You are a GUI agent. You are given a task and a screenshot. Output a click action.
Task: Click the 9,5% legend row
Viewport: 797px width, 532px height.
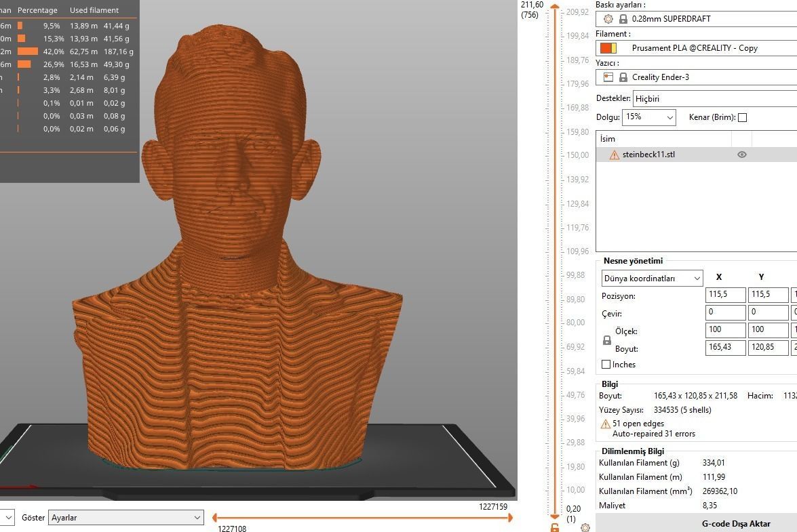click(x=69, y=25)
